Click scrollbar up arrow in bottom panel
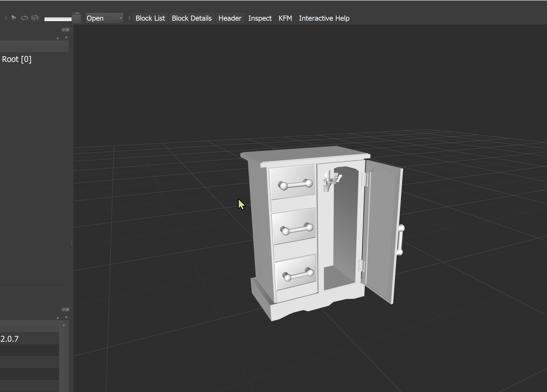The width and height of the screenshot is (547, 392). tap(64, 325)
